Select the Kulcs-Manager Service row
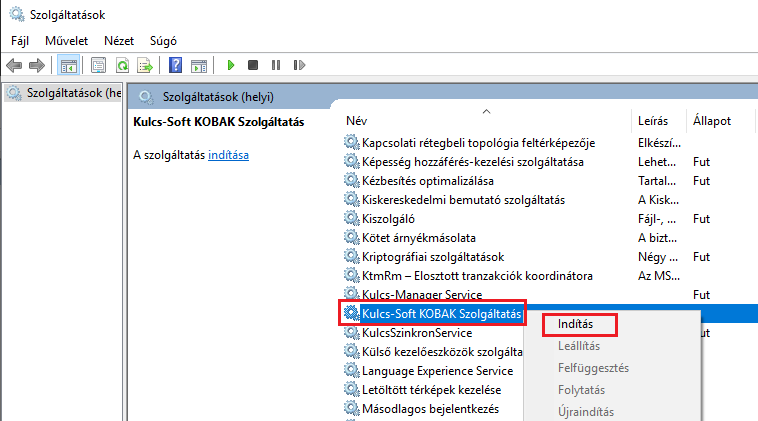Image resolution: width=758 pixels, height=421 pixels. (421, 295)
